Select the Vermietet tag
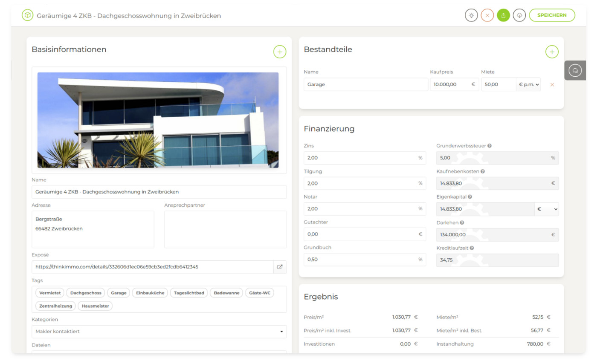 50,293
